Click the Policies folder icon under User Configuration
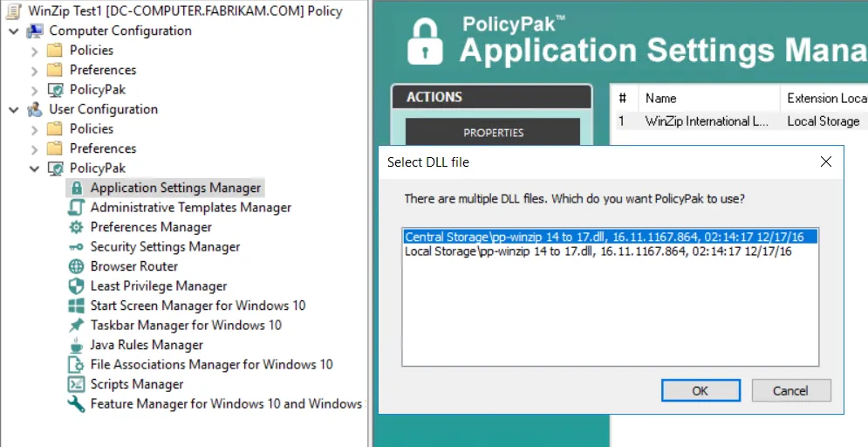The image size is (868, 447). (x=55, y=129)
